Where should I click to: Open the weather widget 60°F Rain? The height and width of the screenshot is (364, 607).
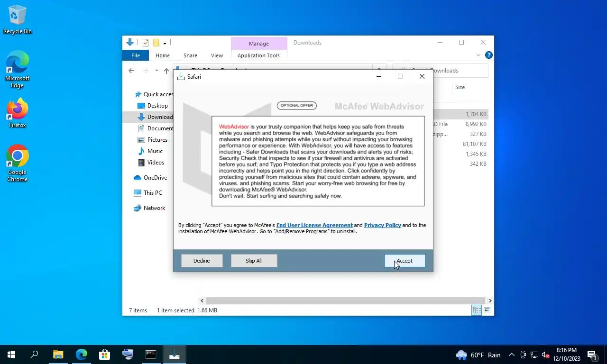pyautogui.click(x=478, y=355)
